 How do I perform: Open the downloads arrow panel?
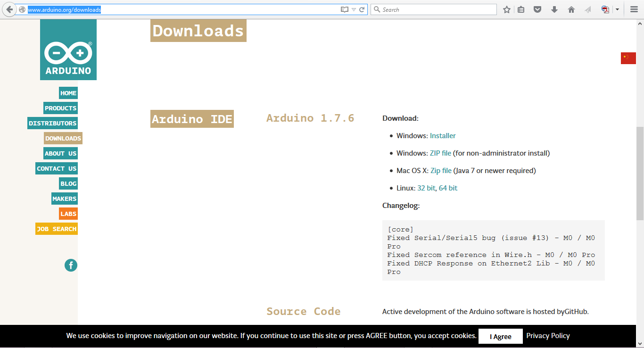[554, 9]
